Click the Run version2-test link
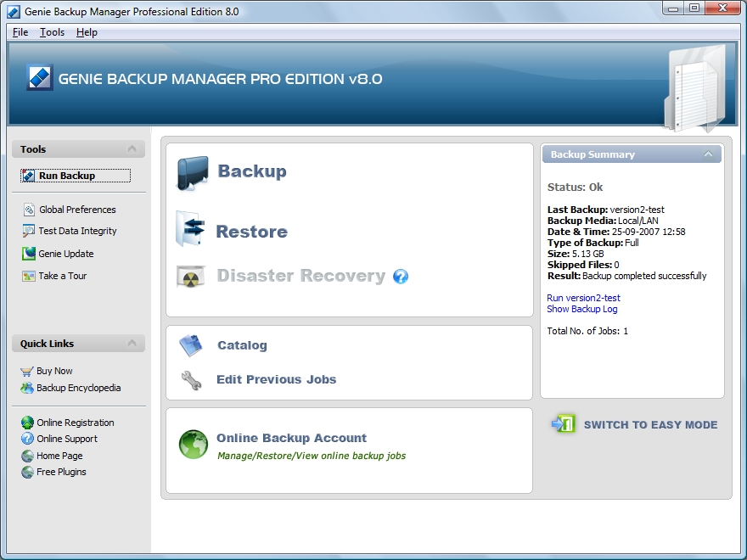The height and width of the screenshot is (560, 747). [583, 298]
